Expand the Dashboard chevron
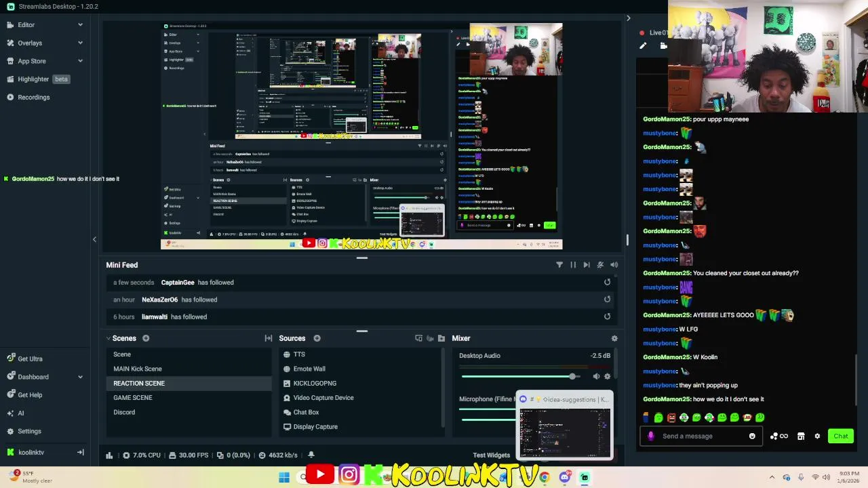Image resolution: width=868 pixels, height=488 pixels. [80, 377]
